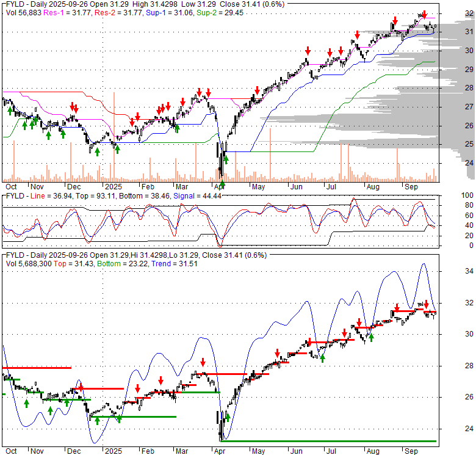The height and width of the screenshot is (455, 476).
Task: Select the 'Top = 93.11' oscillator label
Action: [95, 196]
